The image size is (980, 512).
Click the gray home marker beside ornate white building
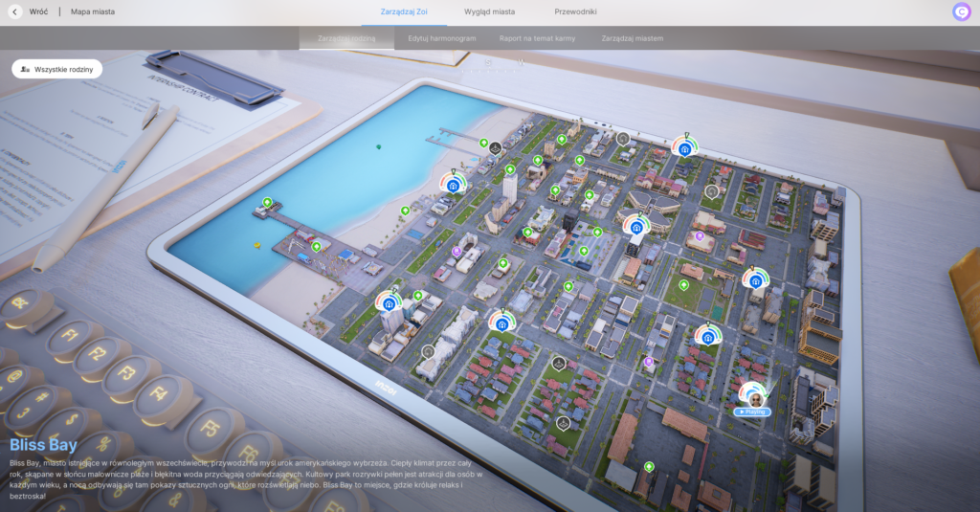[x=428, y=352]
